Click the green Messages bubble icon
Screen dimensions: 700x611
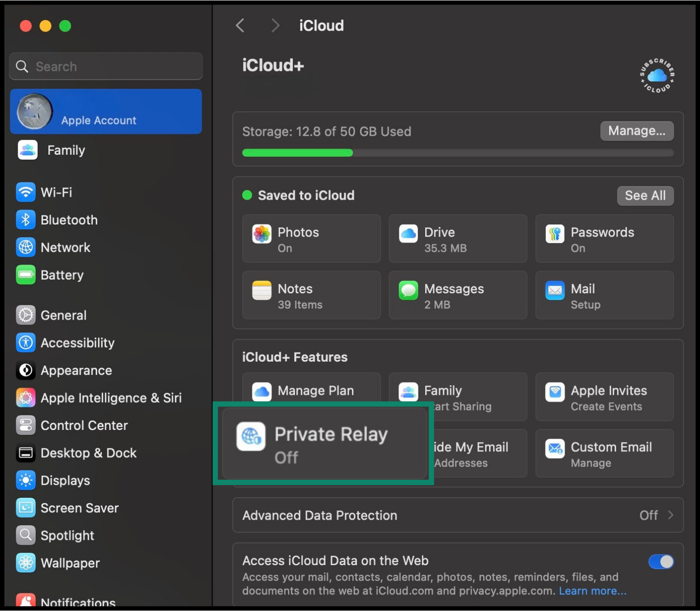click(x=408, y=290)
